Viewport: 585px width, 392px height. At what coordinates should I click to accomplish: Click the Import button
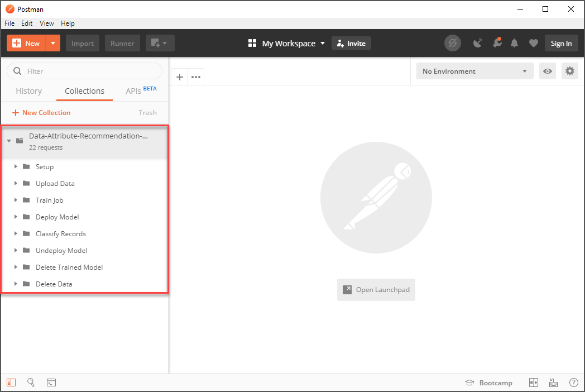pos(83,44)
